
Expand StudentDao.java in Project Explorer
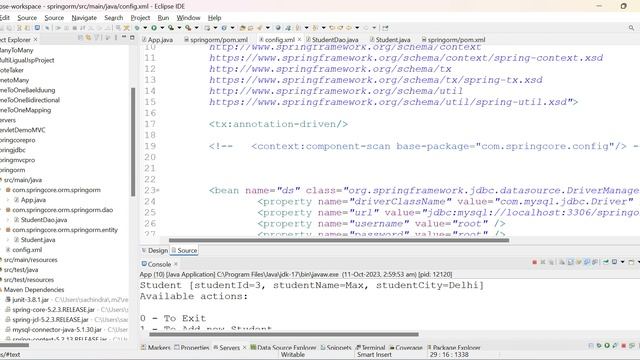coord(8,220)
